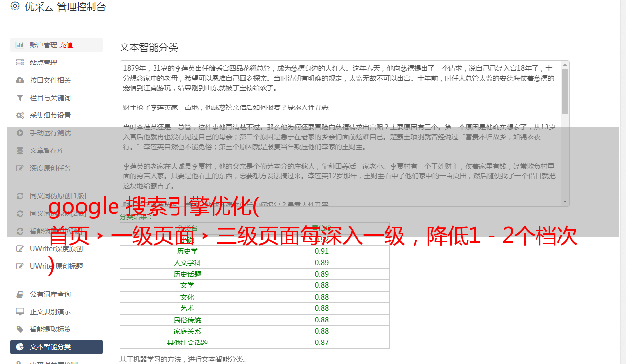Click the pie chart icon for 文本智能分类
This screenshot has width=626, height=364.
point(20,347)
